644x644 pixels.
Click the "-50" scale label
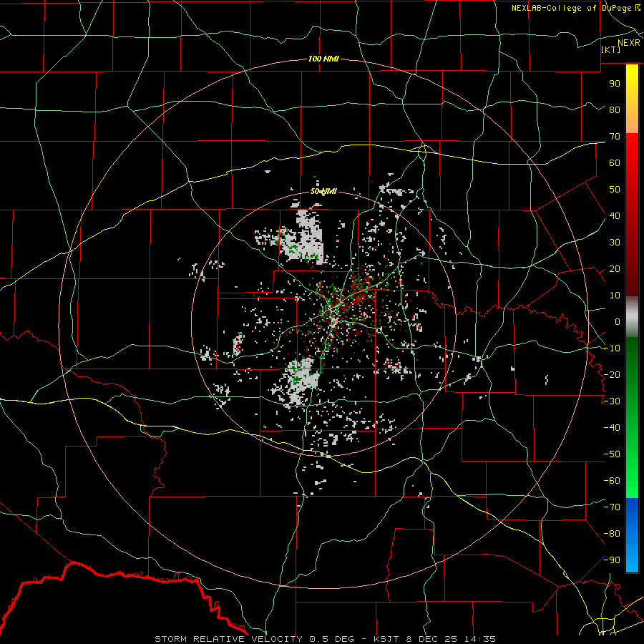coord(612,454)
